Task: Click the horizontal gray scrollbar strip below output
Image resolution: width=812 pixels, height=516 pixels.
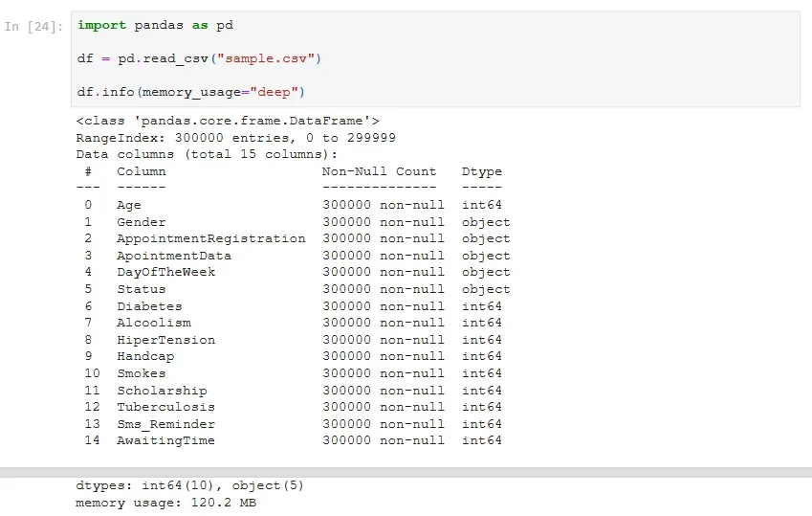Action: click(406, 472)
